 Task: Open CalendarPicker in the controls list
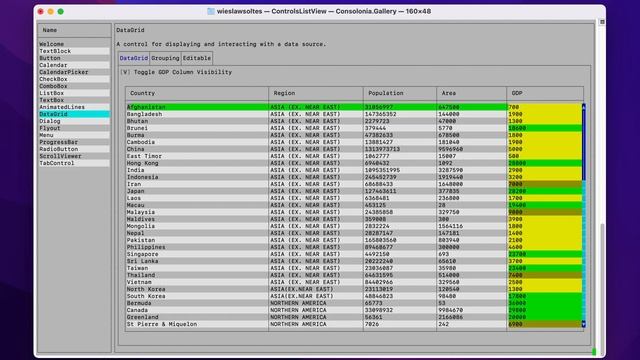coord(74,72)
